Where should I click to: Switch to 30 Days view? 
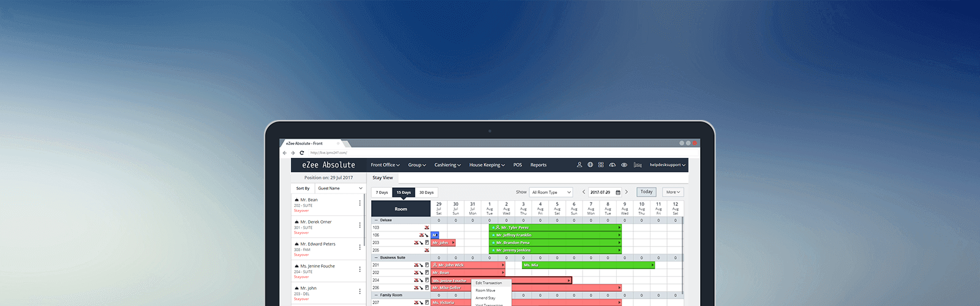(x=426, y=192)
